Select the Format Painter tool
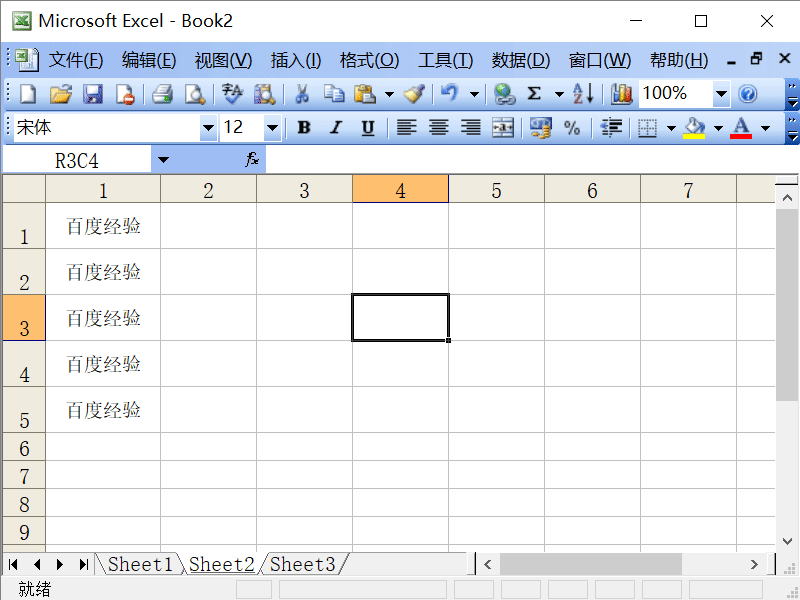This screenshot has width=800, height=600. point(414,93)
